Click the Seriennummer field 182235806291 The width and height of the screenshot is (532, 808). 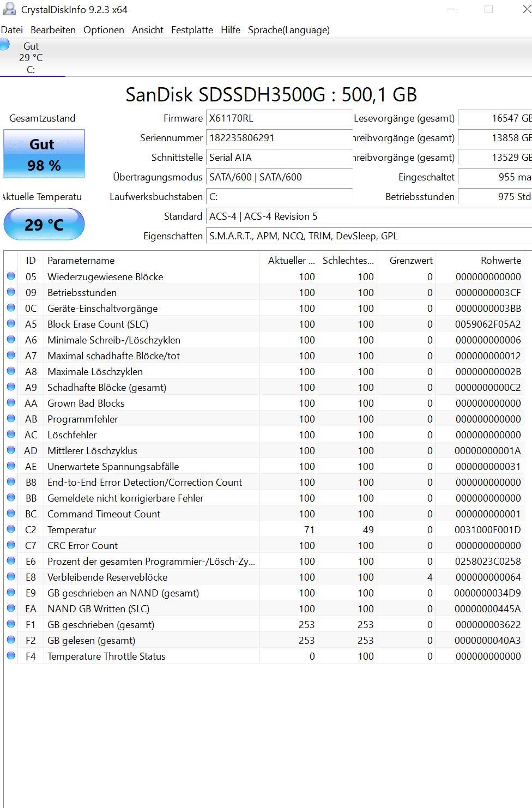click(279, 138)
